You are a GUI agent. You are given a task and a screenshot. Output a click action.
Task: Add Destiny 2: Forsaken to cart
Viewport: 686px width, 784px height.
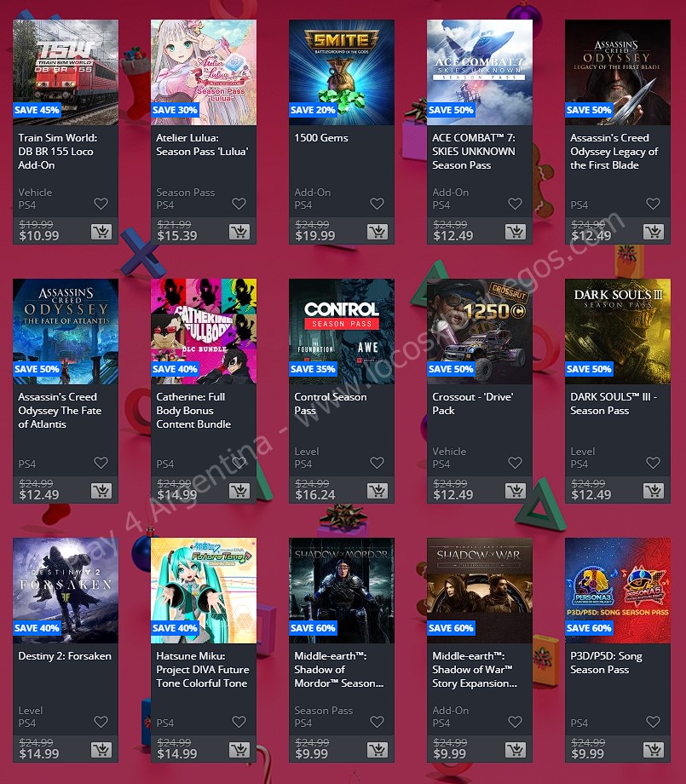tap(101, 750)
